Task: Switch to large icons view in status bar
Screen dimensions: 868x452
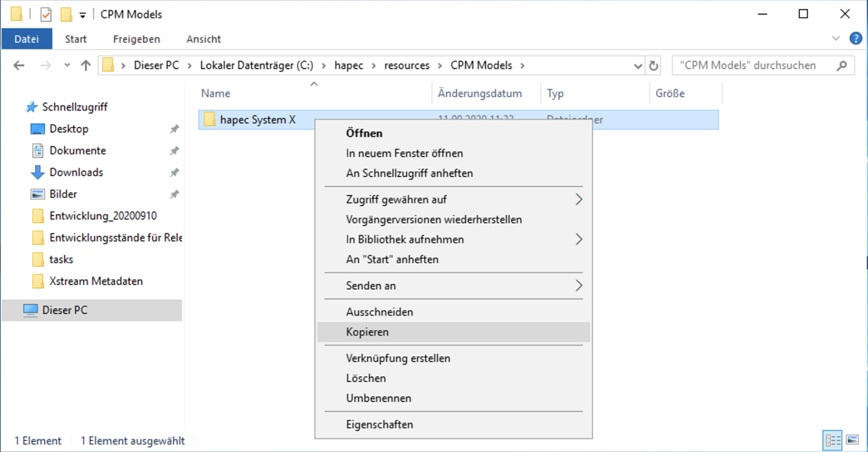Action: point(852,440)
